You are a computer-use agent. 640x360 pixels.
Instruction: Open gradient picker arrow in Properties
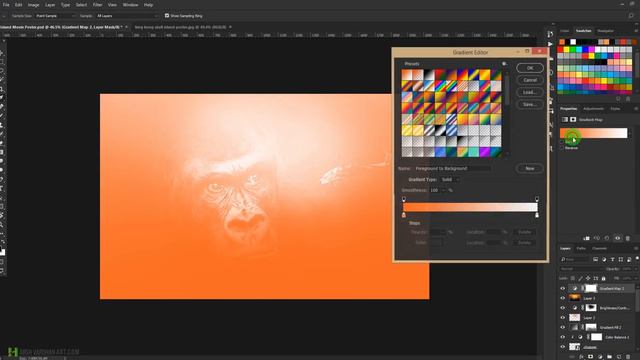point(631,133)
